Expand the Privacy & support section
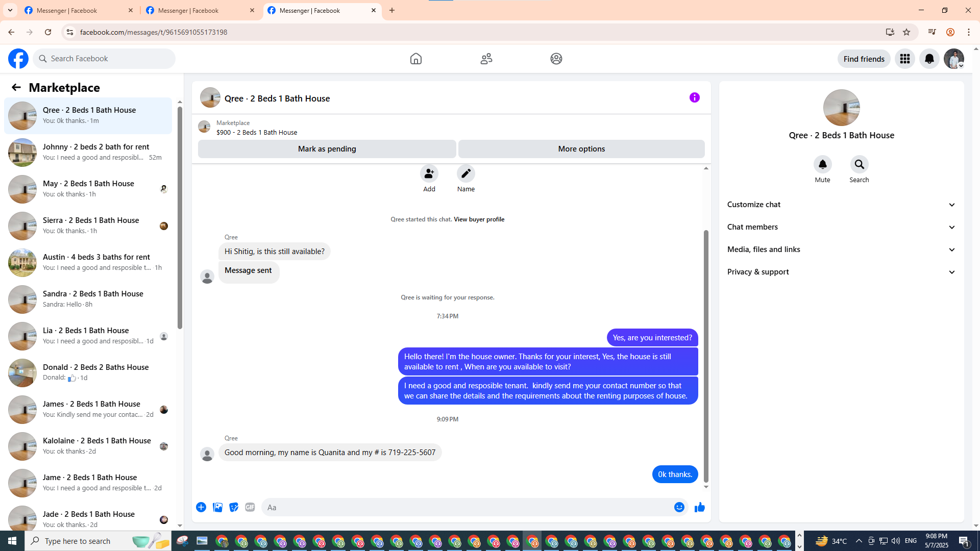Screen dimensions: 980x551 coord(841,272)
